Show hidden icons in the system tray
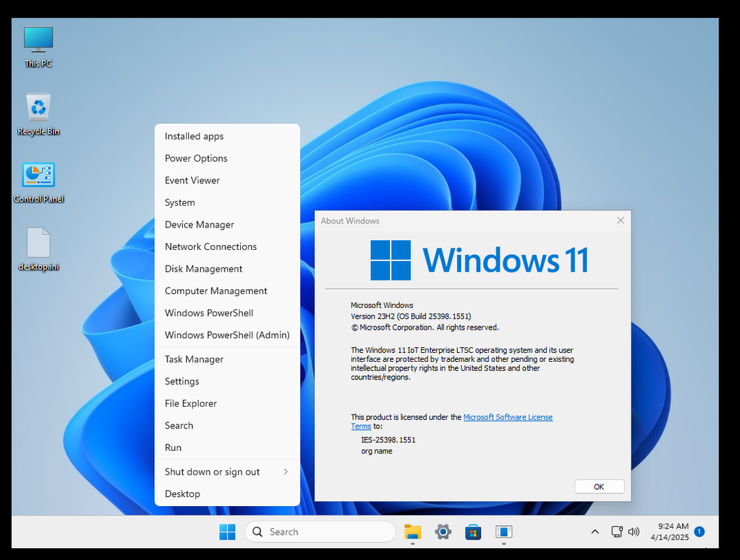The width and height of the screenshot is (740, 560). [x=595, y=532]
